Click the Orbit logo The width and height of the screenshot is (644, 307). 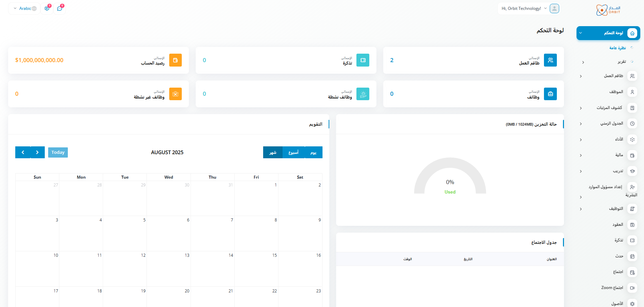click(x=608, y=10)
